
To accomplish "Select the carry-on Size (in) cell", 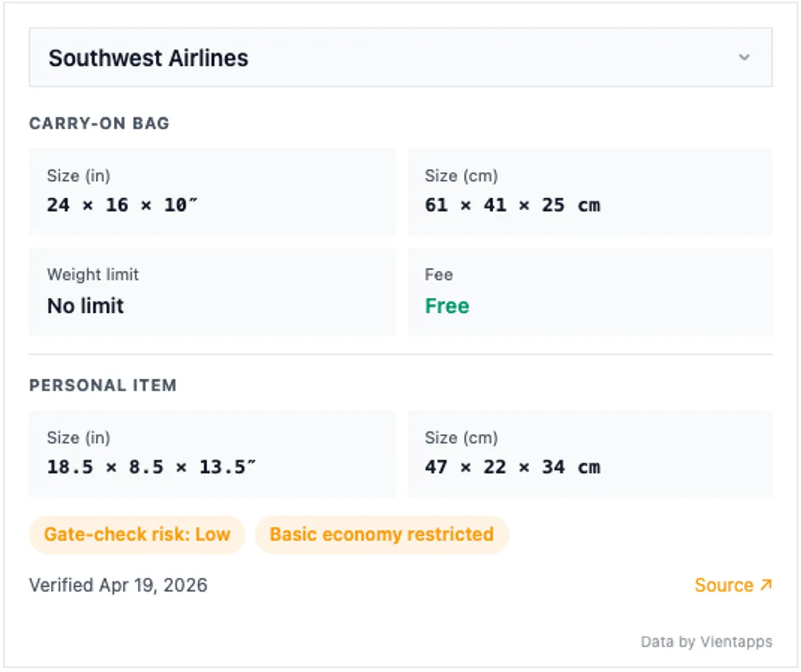I will [x=212, y=192].
